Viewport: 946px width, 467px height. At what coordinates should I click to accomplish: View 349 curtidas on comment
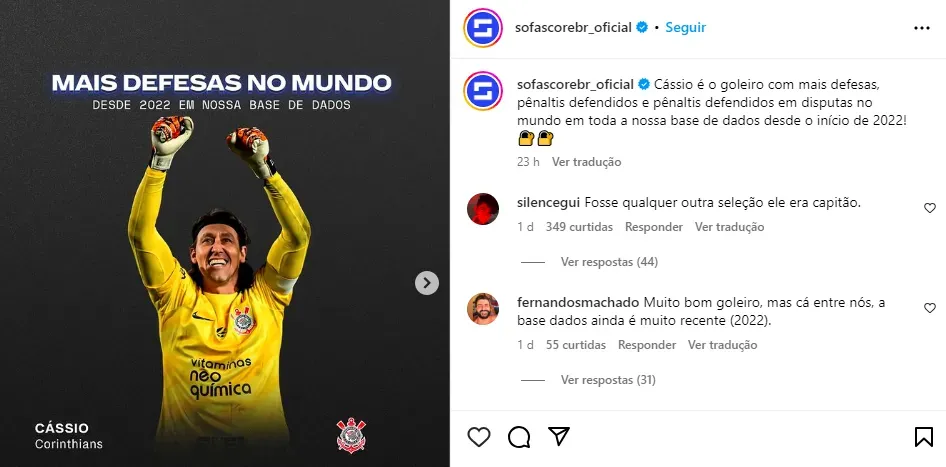579,227
